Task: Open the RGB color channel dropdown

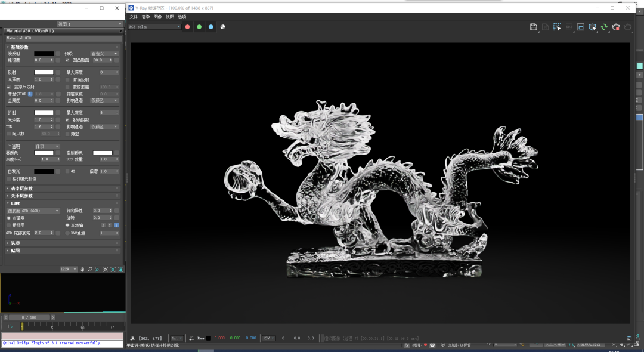Action: (154, 26)
